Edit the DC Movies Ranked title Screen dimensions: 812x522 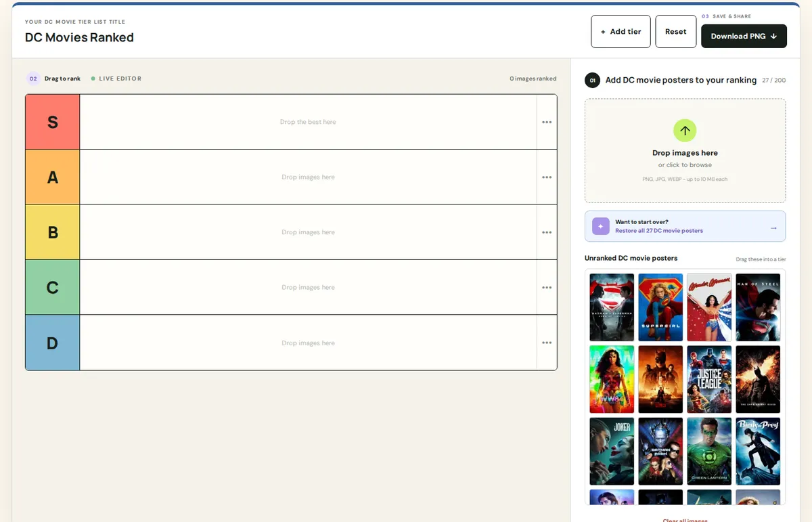(x=79, y=37)
